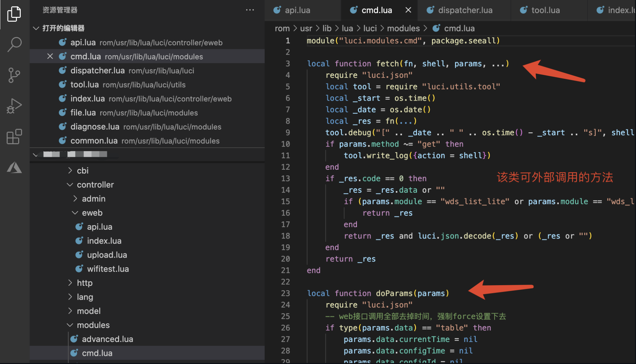636x364 pixels.
Task: Open the Explorer view icon
Action: [14, 14]
